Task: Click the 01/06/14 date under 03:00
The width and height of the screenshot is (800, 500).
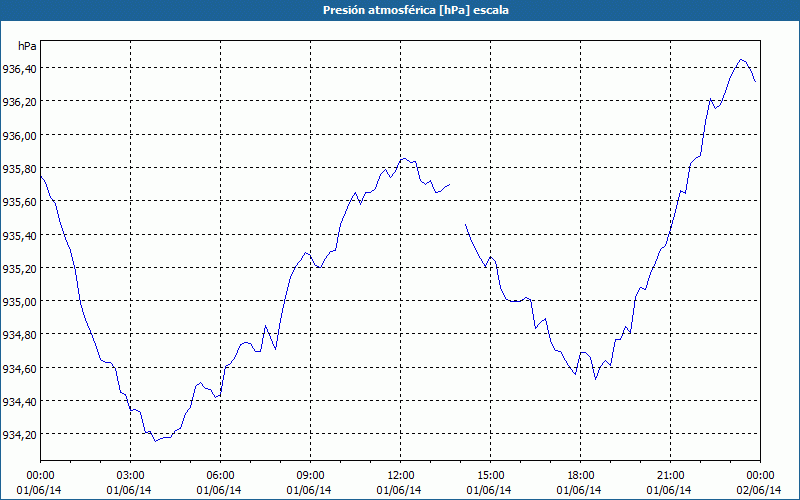Action: pyautogui.click(x=129, y=490)
